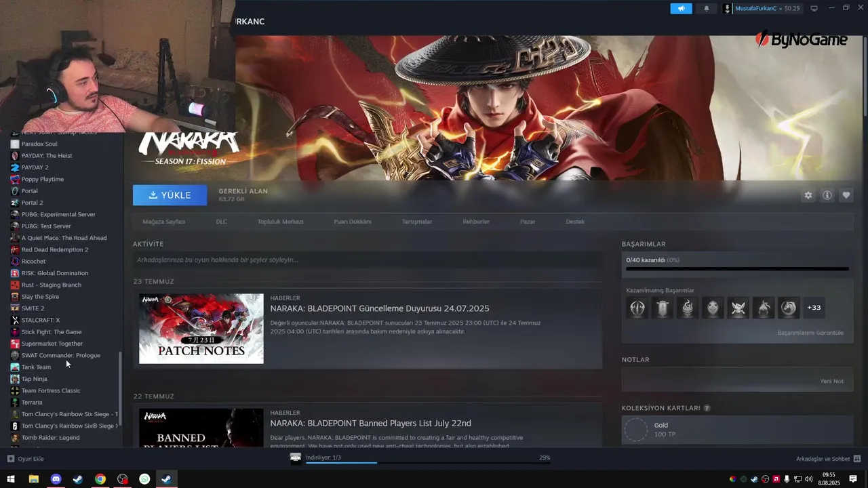Viewport: 868px width, 488px height.
Task: Select PUBG: Experimental Server entry
Action: coord(58,214)
